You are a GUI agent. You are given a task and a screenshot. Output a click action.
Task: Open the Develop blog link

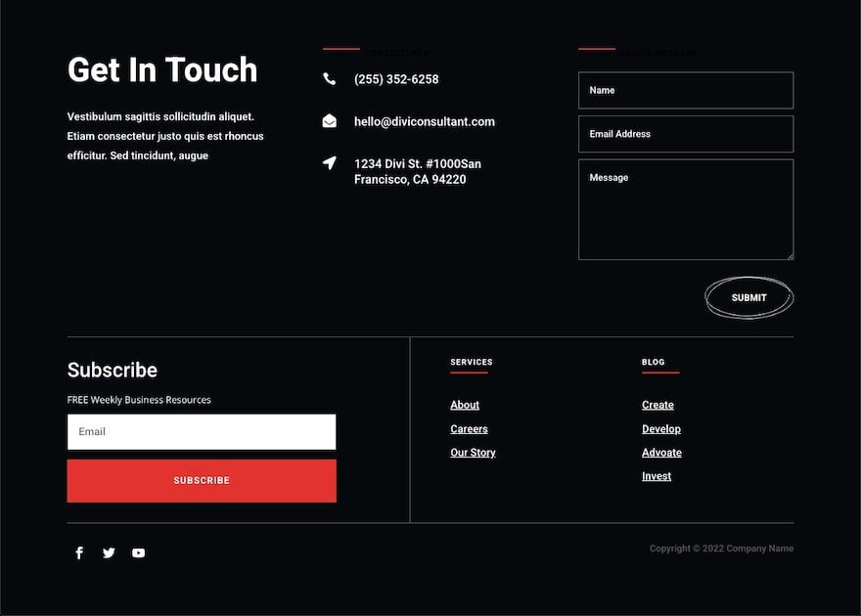pyautogui.click(x=661, y=429)
